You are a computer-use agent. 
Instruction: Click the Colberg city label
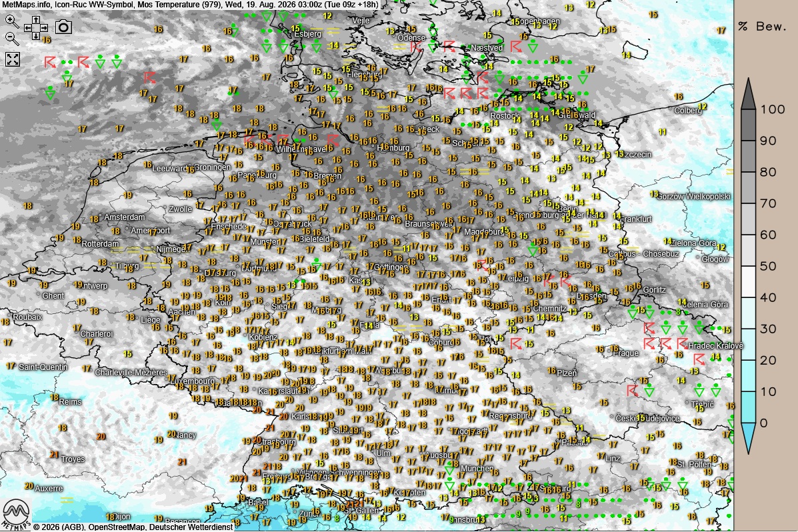[x=687, y=111]
